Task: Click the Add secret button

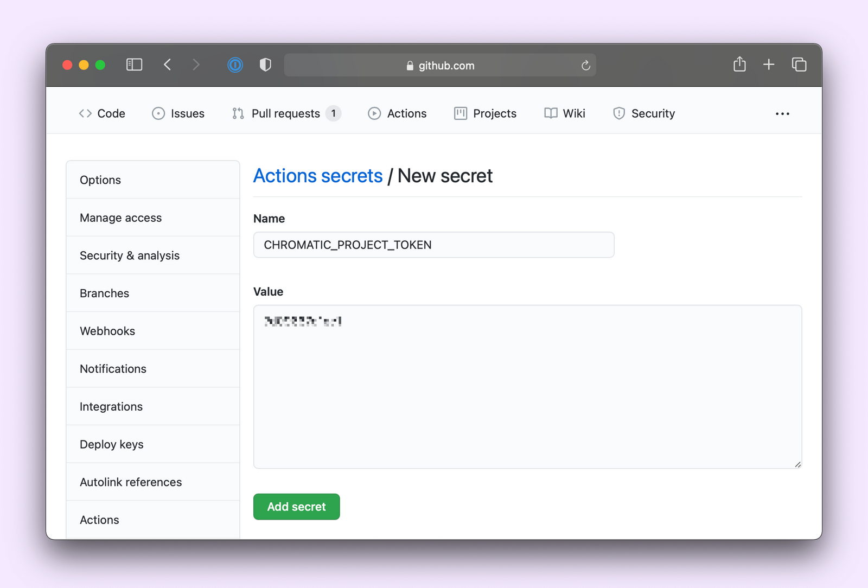Action: (x=296, y=506)
